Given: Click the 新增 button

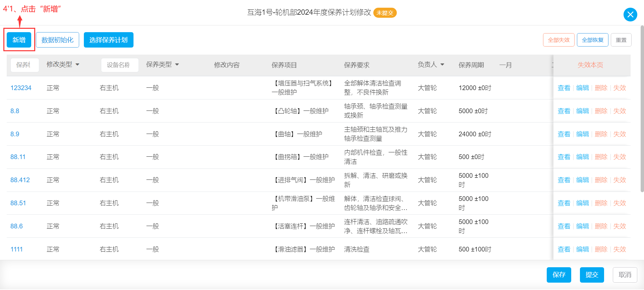Looking at the screenshot, I should coord(19,40).
